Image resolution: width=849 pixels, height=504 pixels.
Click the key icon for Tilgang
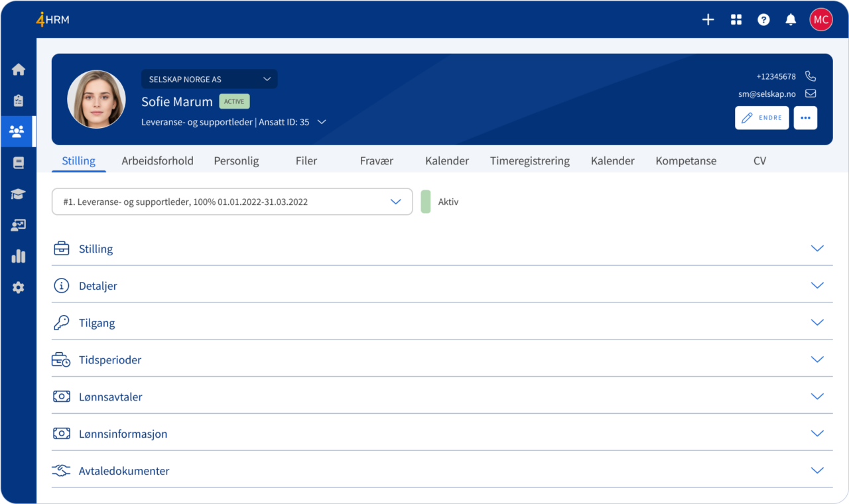coord(61,323)
